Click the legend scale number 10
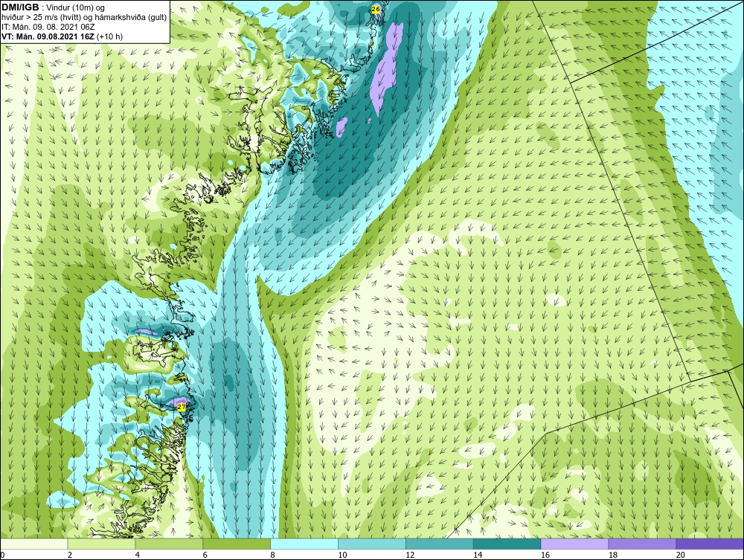This screenshot has height=560, width=744. pyautogui.click(x=342, y=555)
